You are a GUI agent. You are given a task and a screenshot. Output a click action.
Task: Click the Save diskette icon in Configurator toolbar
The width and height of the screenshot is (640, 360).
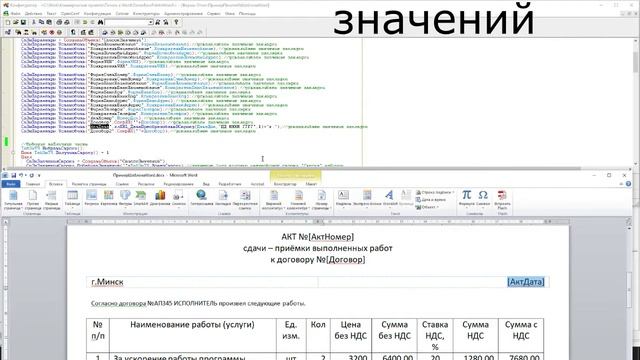[x=23, y=22]
